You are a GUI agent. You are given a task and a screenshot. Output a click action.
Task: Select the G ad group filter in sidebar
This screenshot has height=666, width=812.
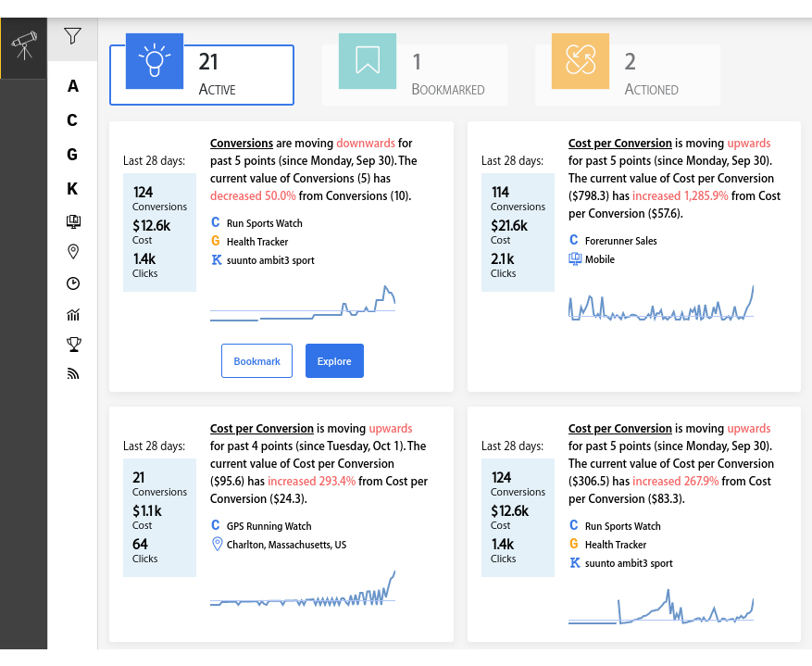(72, 155)
